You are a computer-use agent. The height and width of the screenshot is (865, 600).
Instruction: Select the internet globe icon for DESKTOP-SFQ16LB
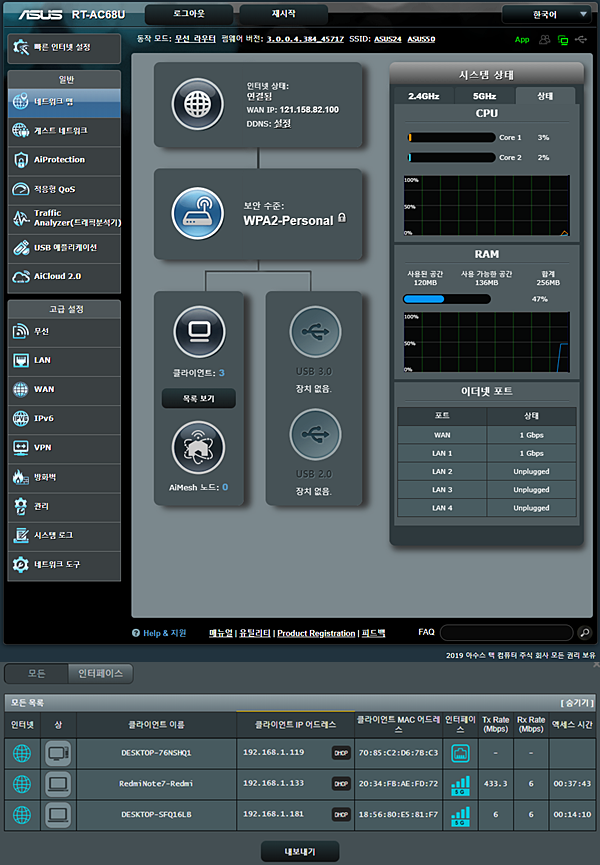coord(22,815)
